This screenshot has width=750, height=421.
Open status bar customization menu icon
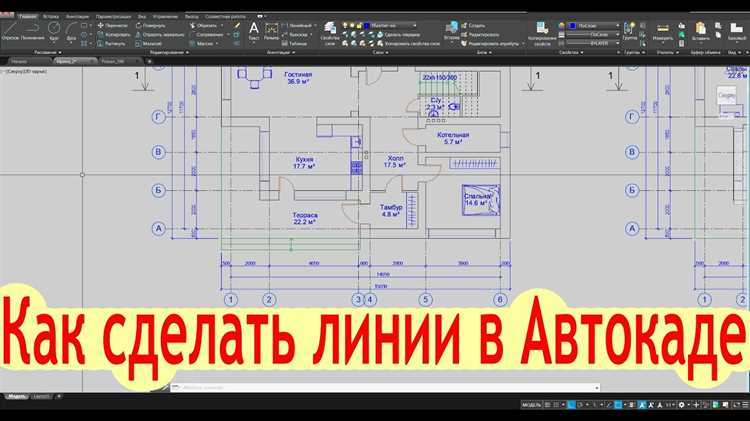pos(745,405)
